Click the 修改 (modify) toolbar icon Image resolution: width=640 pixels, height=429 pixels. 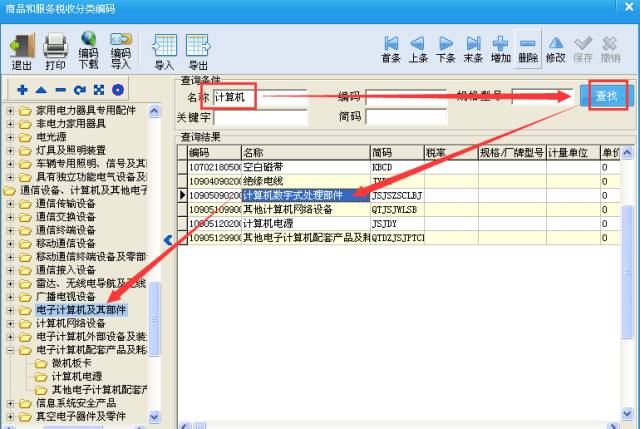coord(555,50)
